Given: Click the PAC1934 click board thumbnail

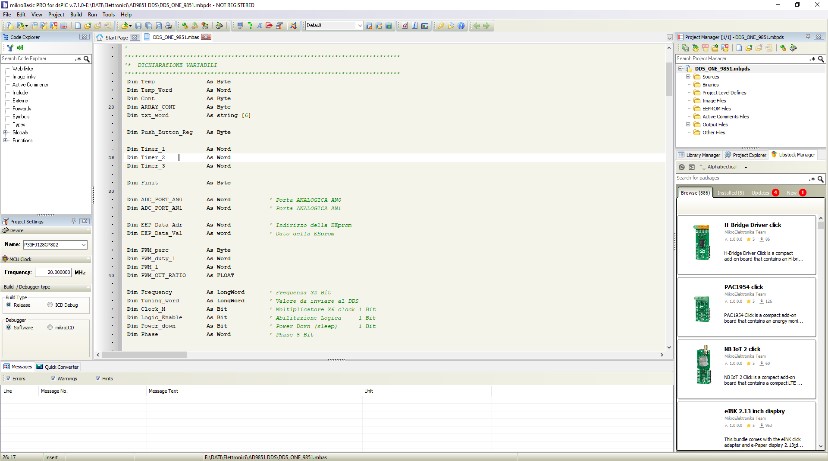Looking at the screenshot, I should [702, 308].
